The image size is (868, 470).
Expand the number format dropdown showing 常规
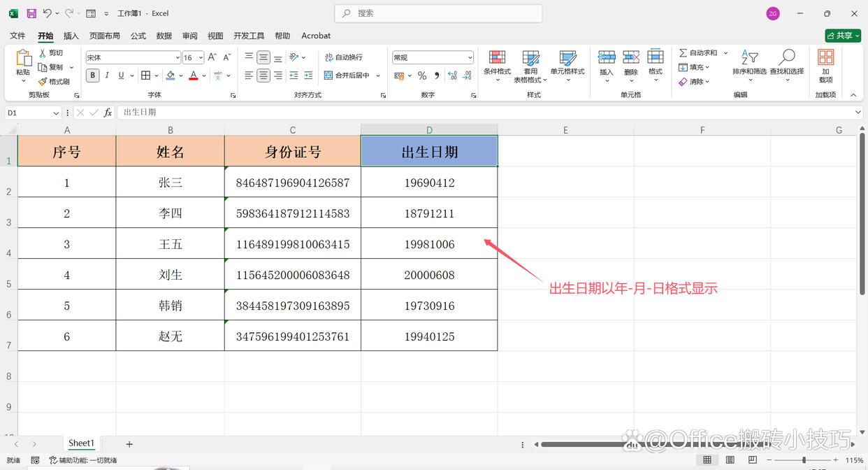tap(470, 57)
